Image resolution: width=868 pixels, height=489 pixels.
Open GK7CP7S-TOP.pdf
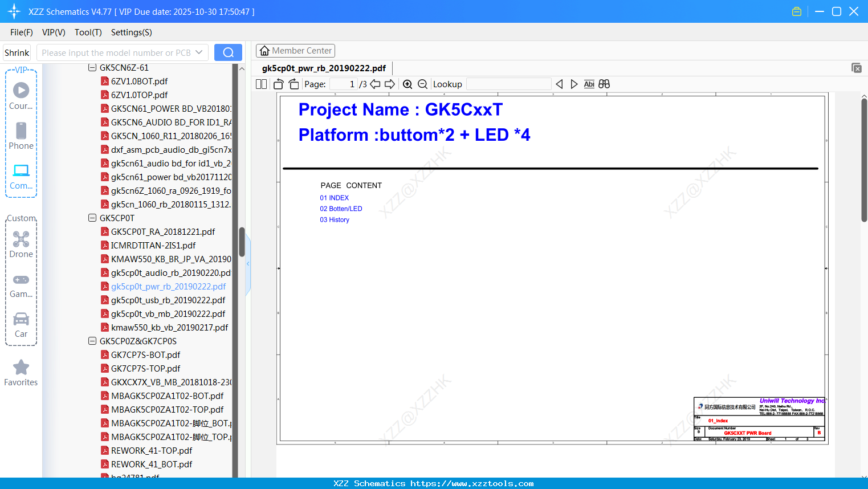pos(145,369)
